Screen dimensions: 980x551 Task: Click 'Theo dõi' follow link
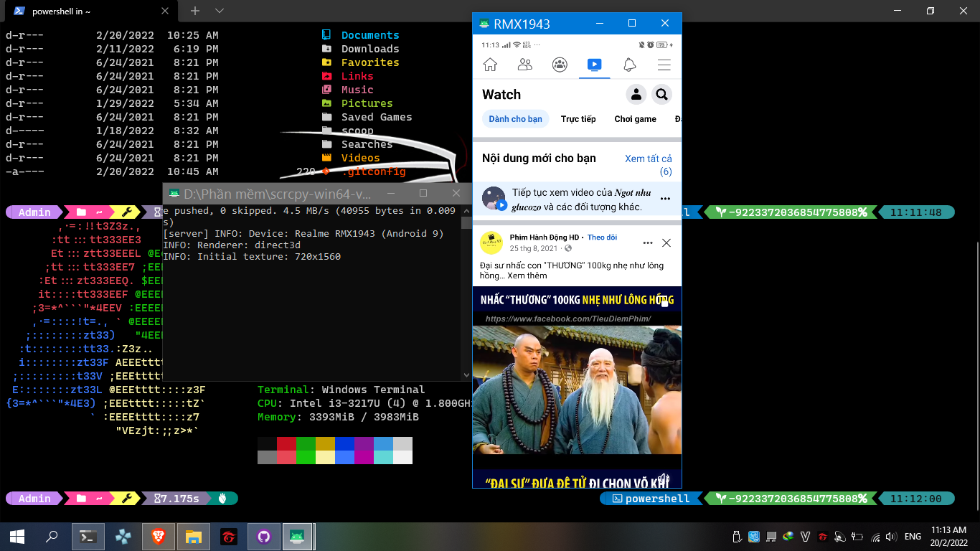tap(602, 237)
